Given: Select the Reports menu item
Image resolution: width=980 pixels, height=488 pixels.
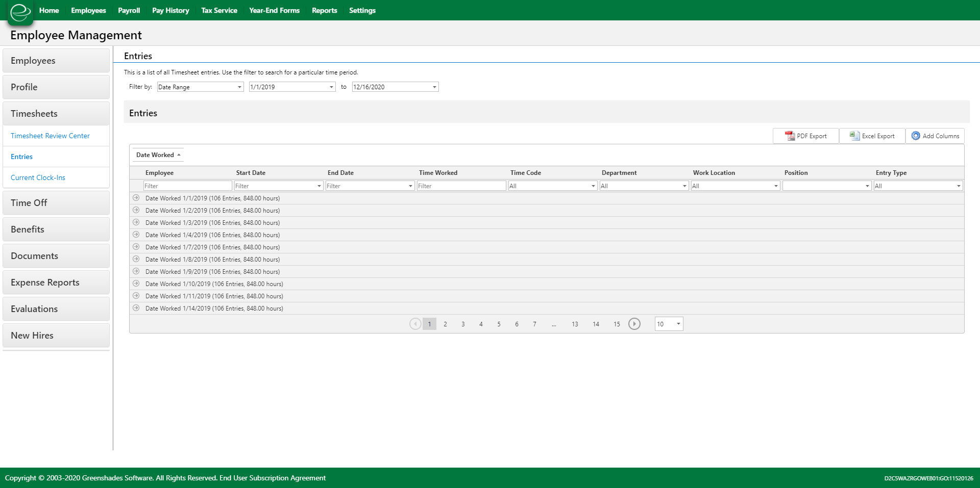Looking at the screenshot, I should (x=324, y=10).
